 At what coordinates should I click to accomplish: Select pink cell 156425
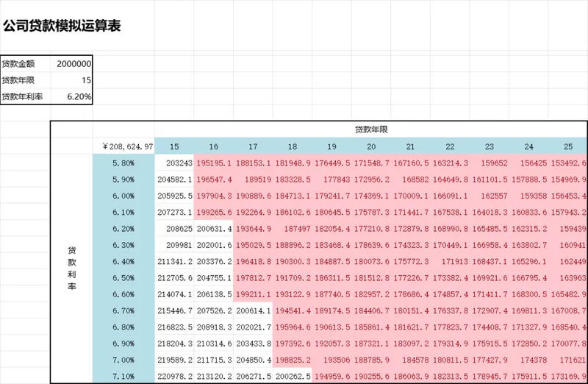point(528,163)
